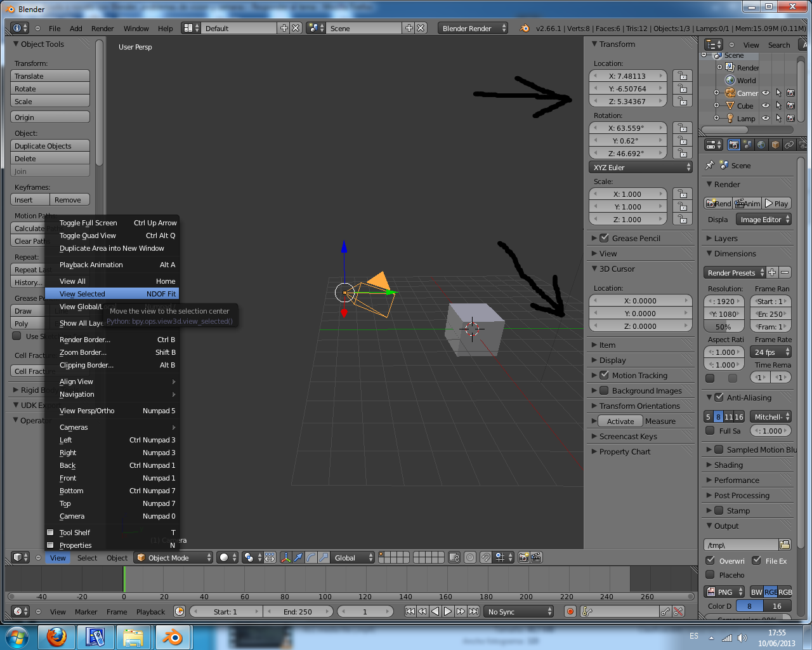Click the Duplicate Objects button
This screenshot has height=650, width=812.
(x=50, y=145)
